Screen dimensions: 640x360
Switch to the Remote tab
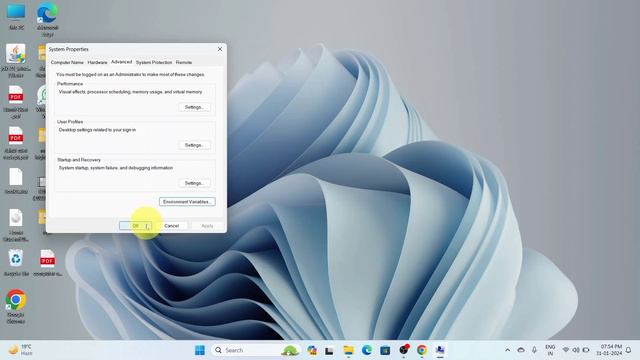(x=184, y=62)
